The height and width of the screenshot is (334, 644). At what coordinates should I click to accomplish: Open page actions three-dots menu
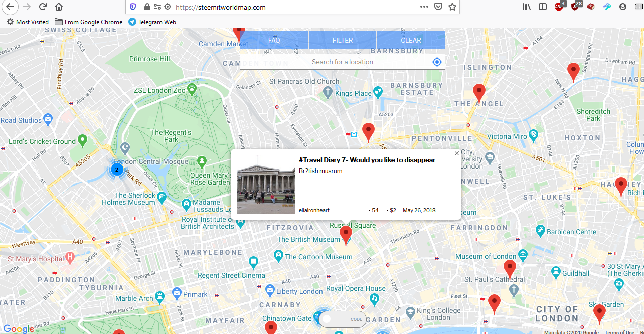coord(424,7)
